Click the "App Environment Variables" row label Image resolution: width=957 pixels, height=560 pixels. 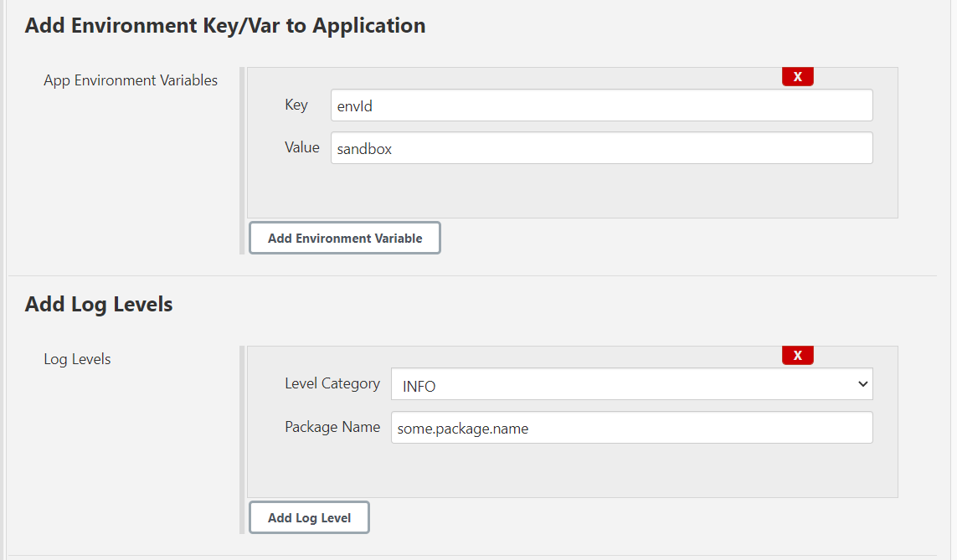coord(131,80)
